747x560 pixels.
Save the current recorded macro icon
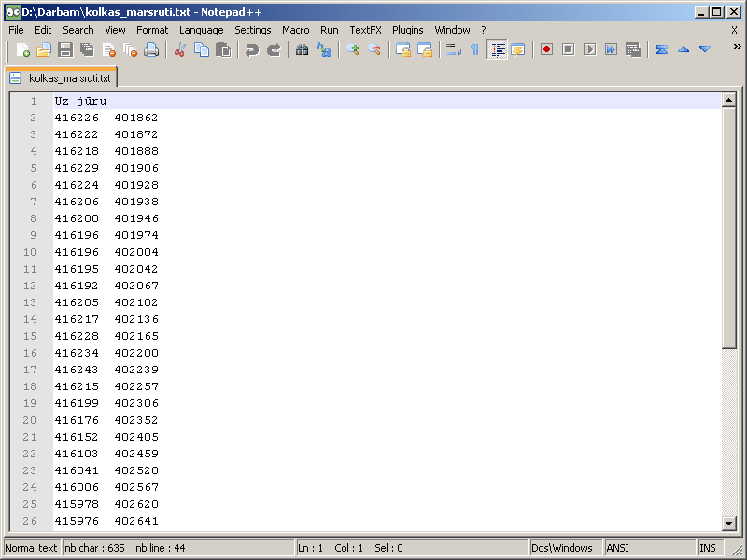tap(633, 49)
